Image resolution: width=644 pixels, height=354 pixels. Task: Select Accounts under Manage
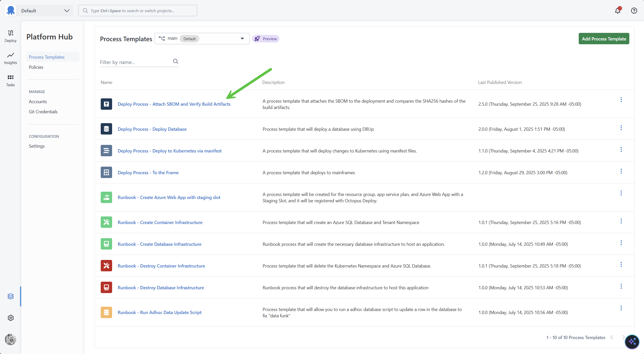click(x=38, y=101)
